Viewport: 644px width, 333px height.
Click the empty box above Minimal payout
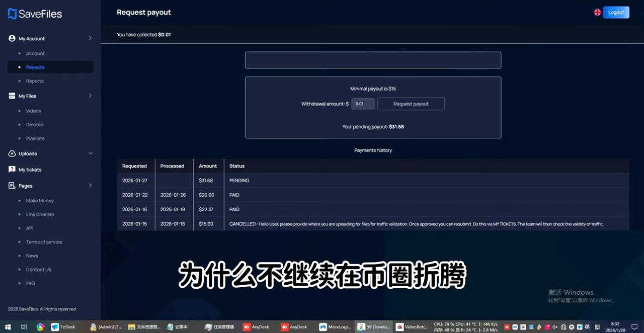click(x=373, y=60)
